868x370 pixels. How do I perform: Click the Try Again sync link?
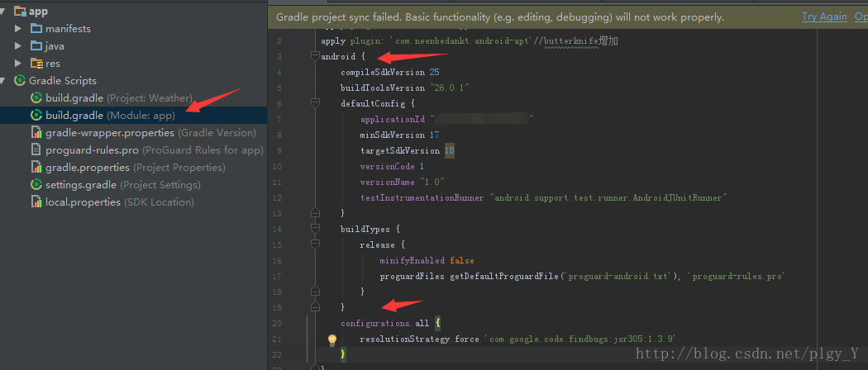pos(824,17)
